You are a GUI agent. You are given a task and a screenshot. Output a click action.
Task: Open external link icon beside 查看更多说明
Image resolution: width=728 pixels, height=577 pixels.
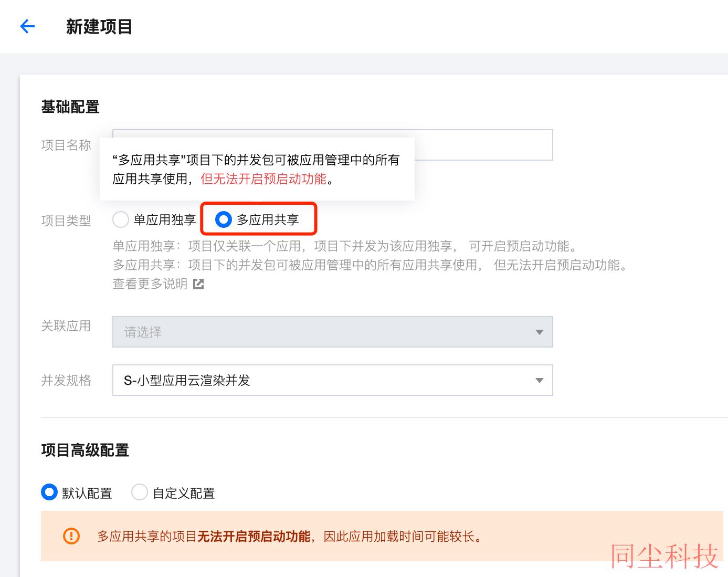(x=198, y=284)
